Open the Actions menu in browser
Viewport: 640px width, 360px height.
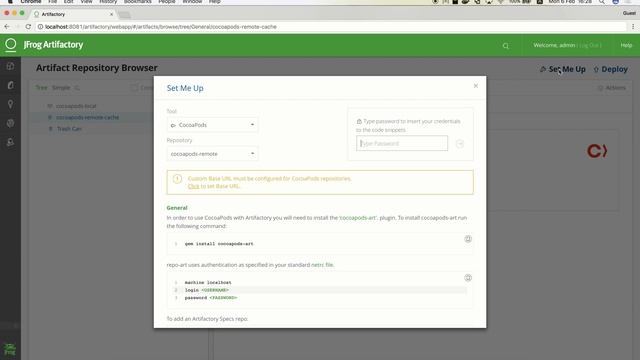pos(611,88)
